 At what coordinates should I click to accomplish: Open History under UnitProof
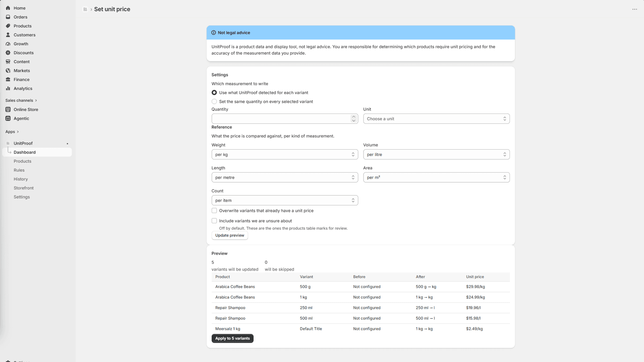pos(21,179)
